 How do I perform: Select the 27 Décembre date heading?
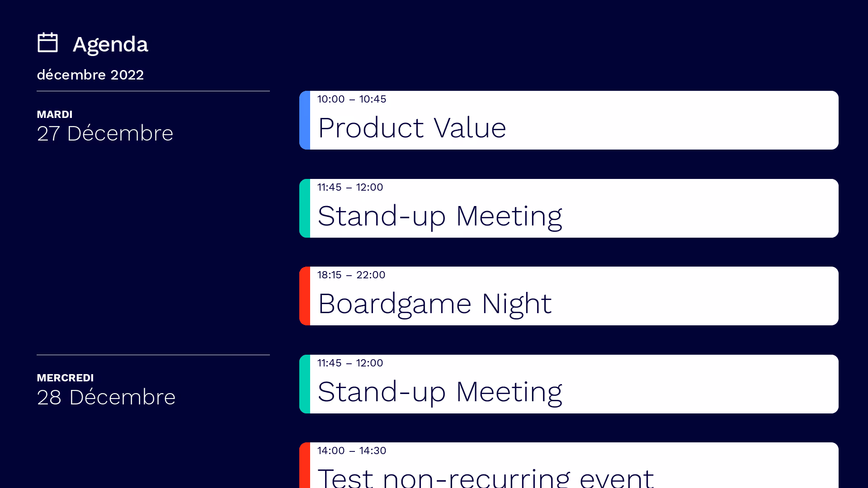(105, 133)
